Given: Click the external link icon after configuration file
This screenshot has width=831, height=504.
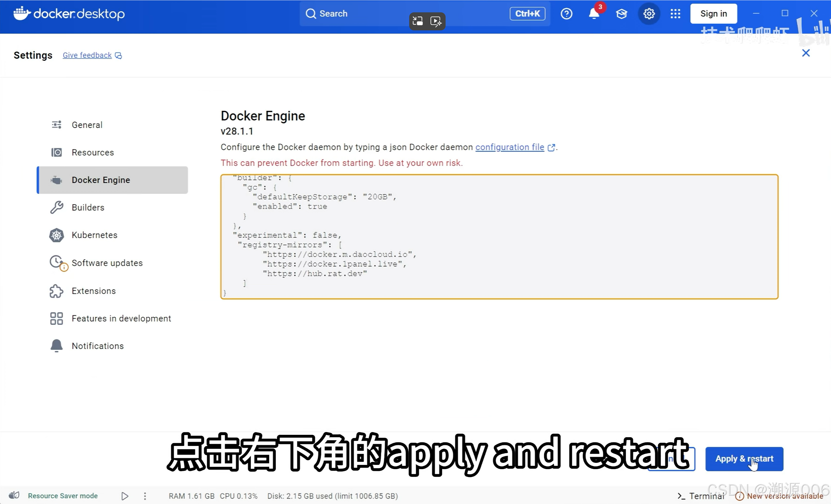Looking at the screenshot, I should coord(551,147).
